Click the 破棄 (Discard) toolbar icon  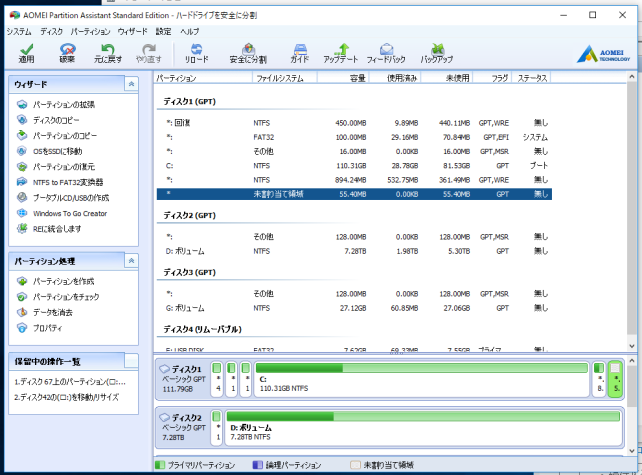point(67,50)
